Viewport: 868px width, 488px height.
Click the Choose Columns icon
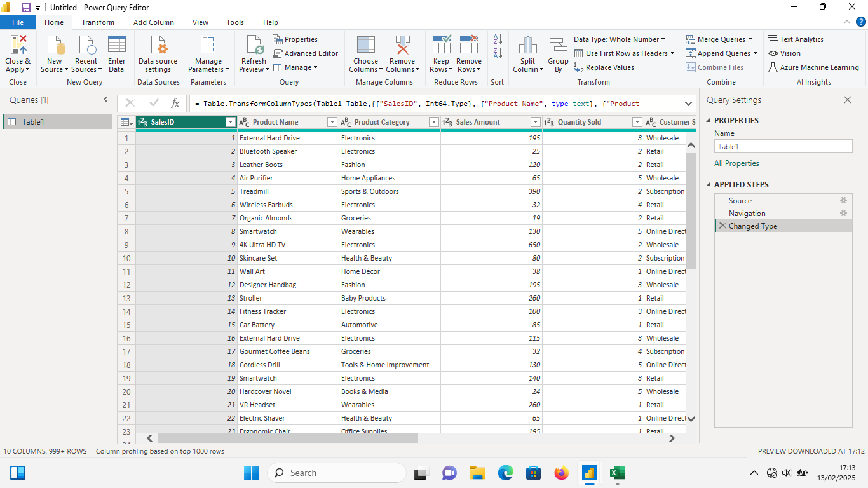[x=366, y=45]
